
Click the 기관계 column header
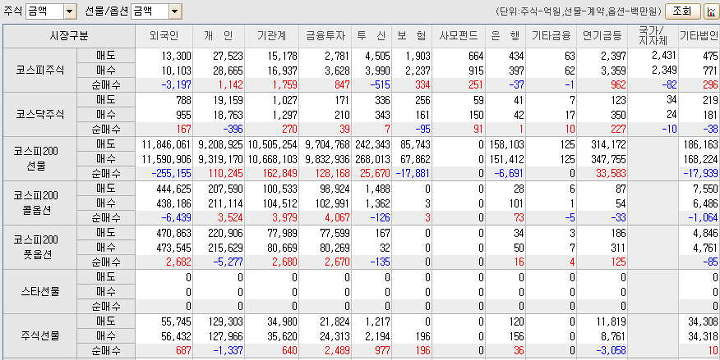tap(271, 36)
